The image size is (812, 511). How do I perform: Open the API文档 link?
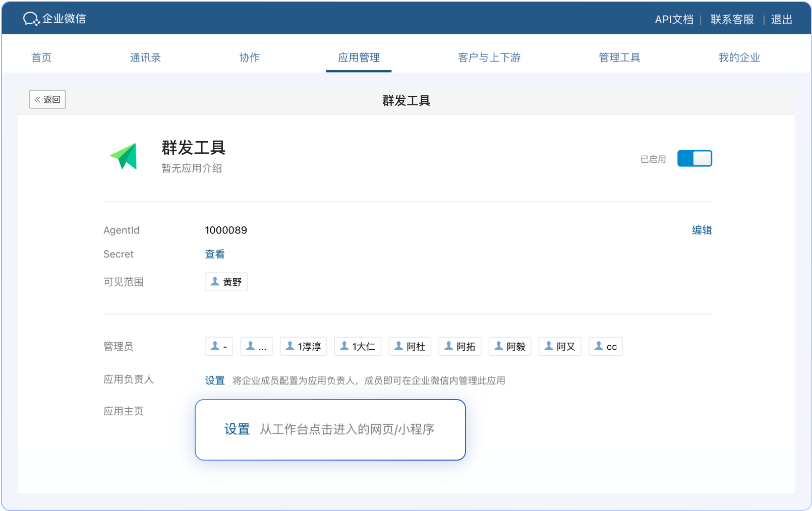pyautogui.click(x=674, y=20)
